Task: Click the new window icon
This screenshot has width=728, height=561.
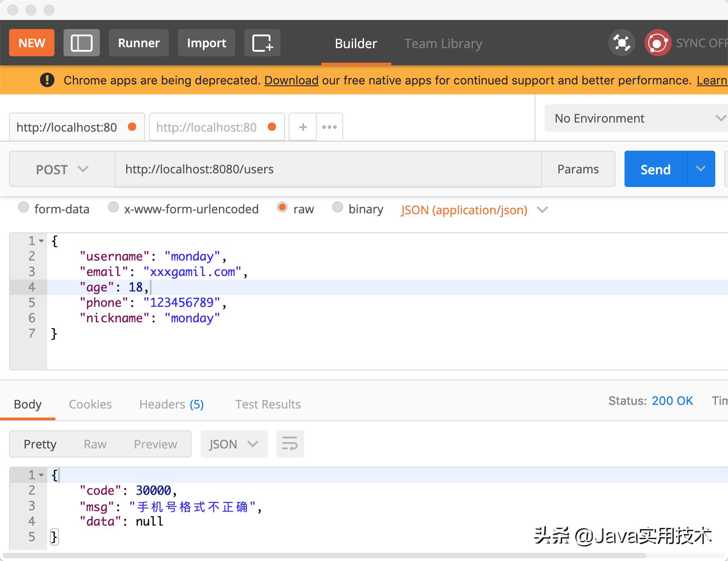Action: click(x=262, y=43)
